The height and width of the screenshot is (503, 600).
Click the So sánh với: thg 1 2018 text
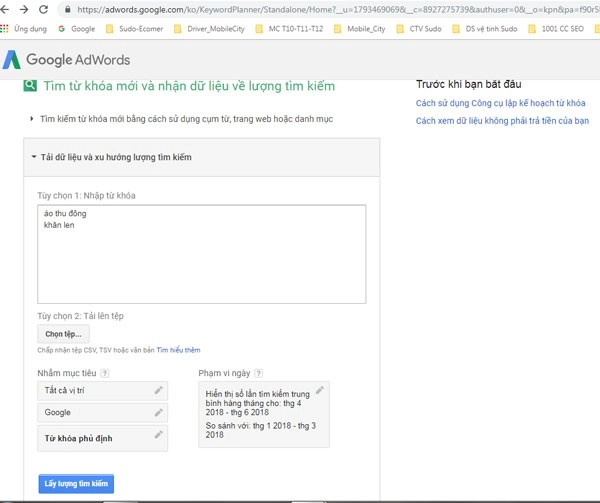261,430
